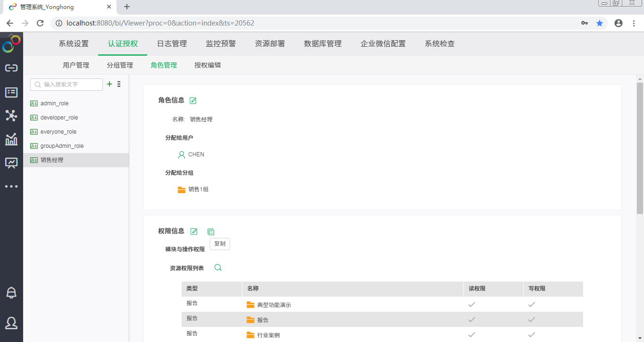Click the edit icon beside 角色信息

(193, 100)
